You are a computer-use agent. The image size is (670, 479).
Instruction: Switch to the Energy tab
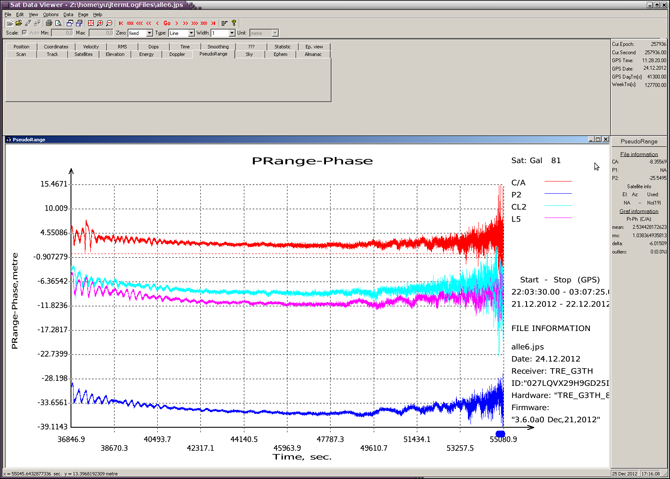pos(146,54)
